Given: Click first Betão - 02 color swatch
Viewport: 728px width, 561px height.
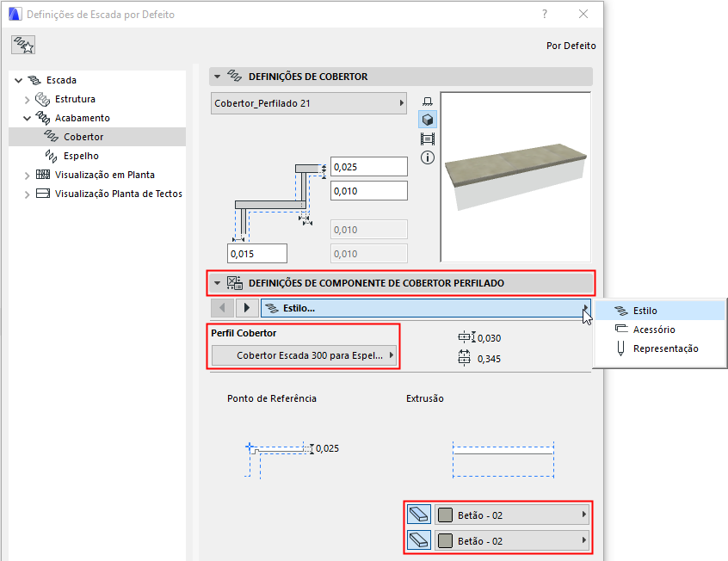Looking at the screenshot, I should click(x=445, y=515).
